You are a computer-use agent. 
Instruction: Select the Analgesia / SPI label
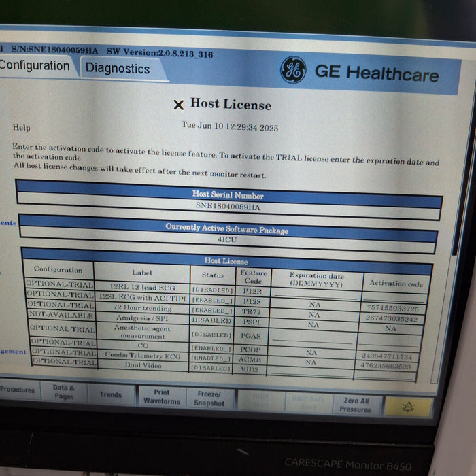tap(142, 318)
